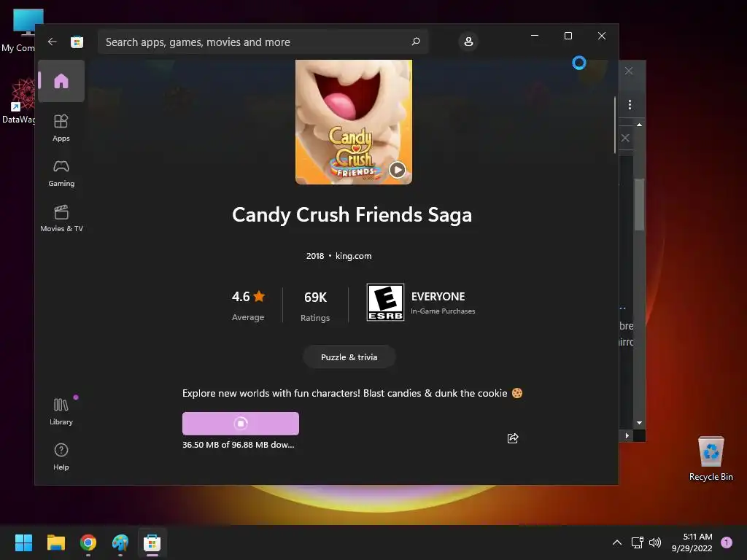Click the 'Candy Crush Friends Saga' title
Viewport: 747px width, 560px height.
(x=352, y=215)
